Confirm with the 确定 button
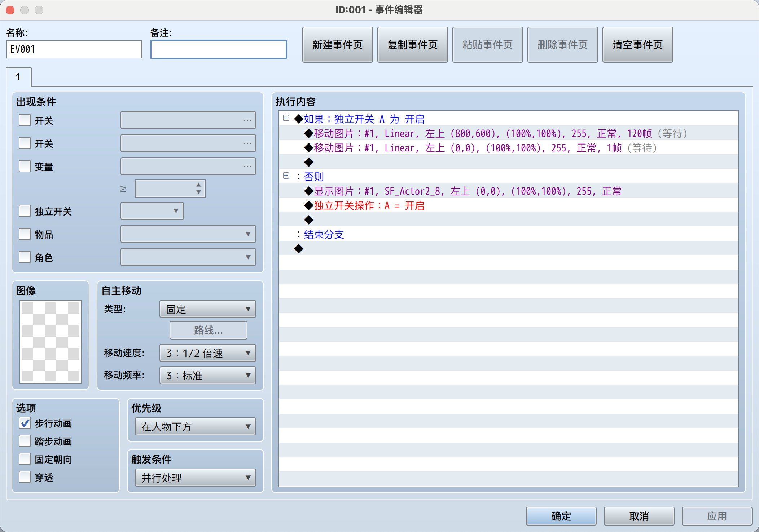Viewport: 759px width, 532px height. (x=561, y=516)
